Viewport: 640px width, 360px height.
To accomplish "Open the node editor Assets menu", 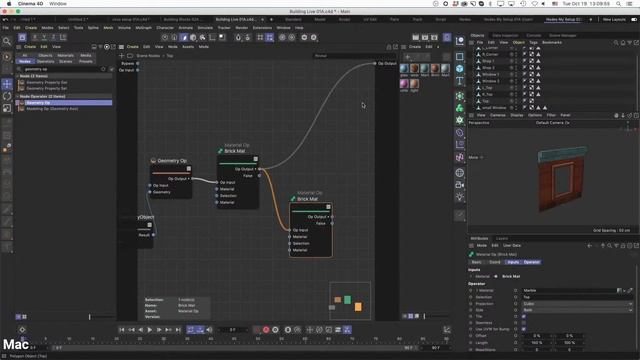I will click(188, 47).
